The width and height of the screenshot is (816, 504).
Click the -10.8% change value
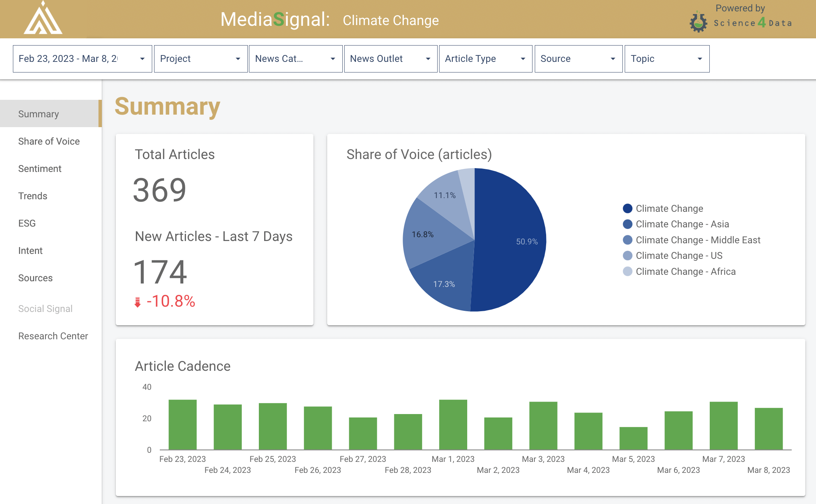coord(171,301)
